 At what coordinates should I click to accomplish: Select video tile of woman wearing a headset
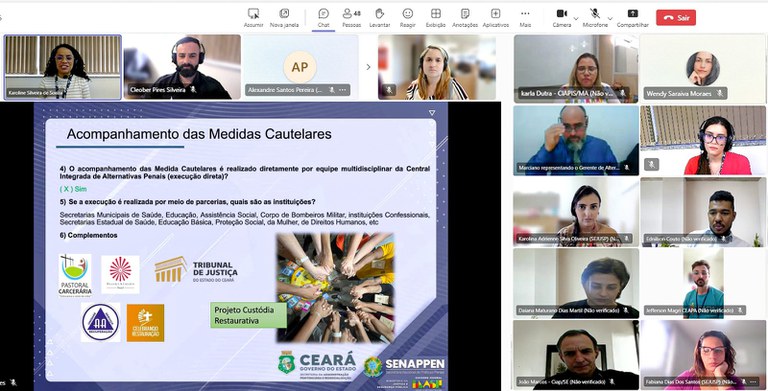point(437,67)
